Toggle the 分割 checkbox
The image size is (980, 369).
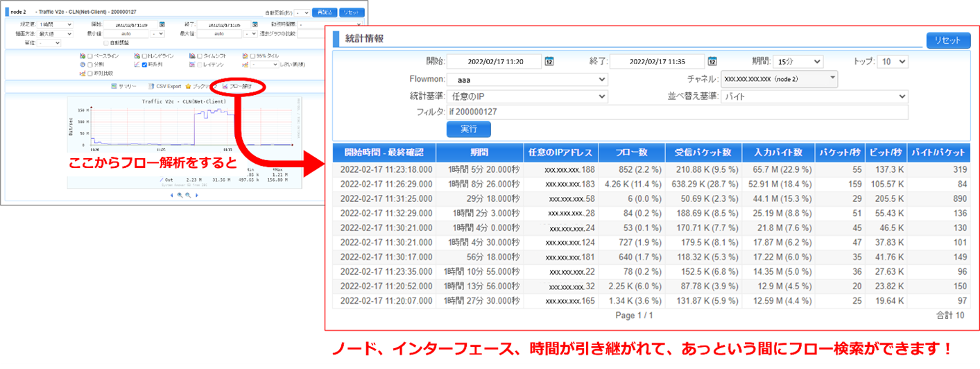(x=90, y=65)
